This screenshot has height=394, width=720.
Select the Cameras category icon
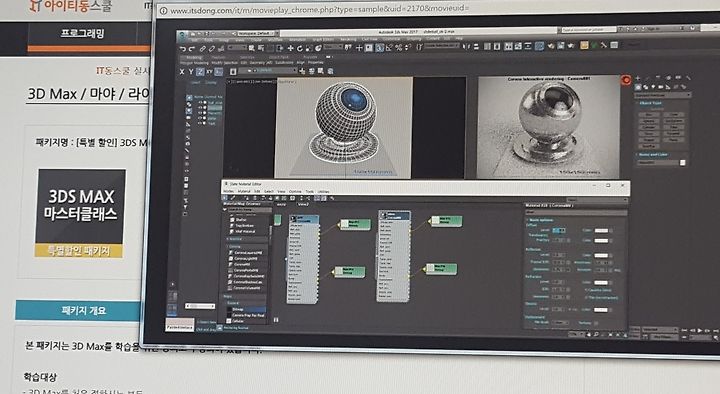(x=660, y=87)
